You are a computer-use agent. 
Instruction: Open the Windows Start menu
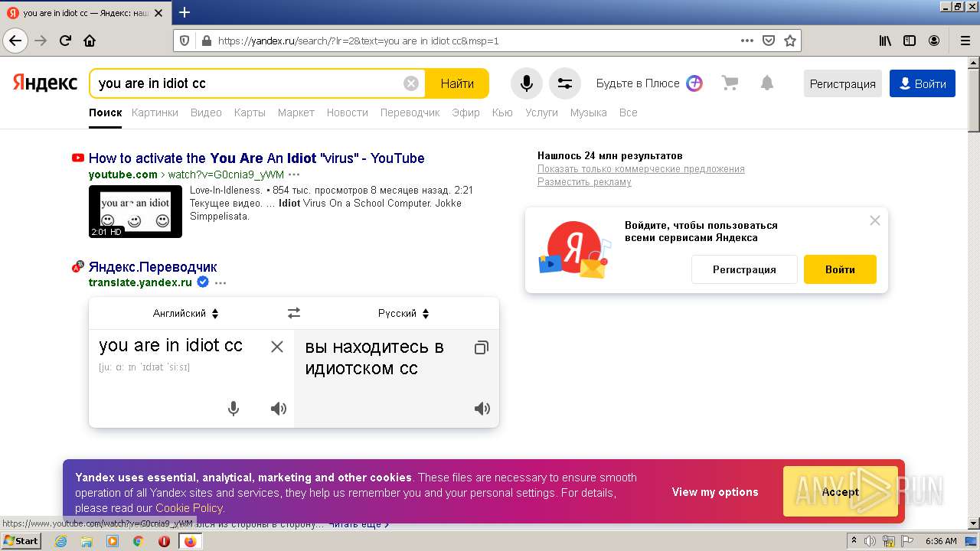click(21, 540)
